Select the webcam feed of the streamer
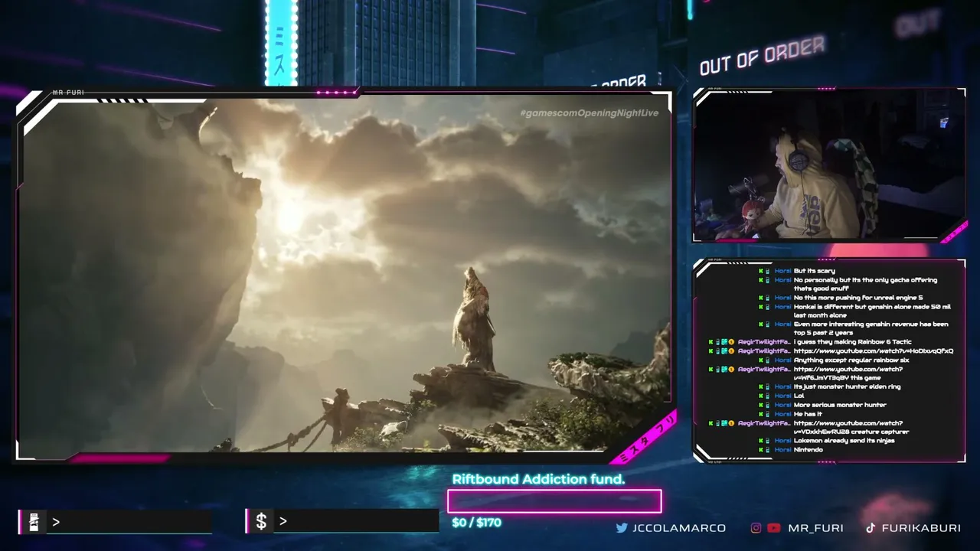The image size is (980, 551). (829, 165)
